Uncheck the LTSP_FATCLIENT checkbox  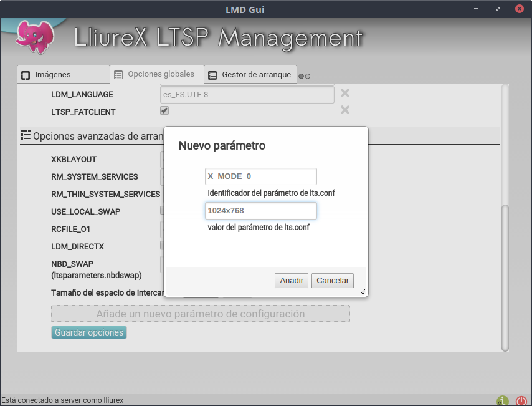point(164,111)
